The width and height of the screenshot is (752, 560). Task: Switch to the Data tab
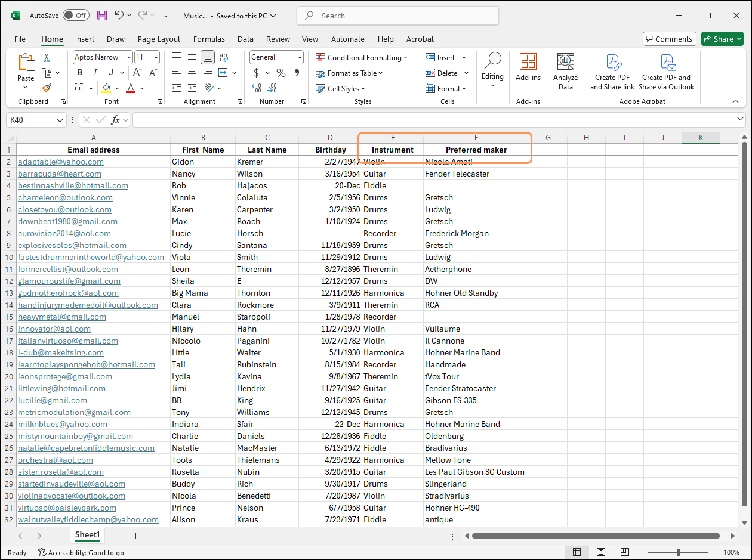[x=245, y=39]
